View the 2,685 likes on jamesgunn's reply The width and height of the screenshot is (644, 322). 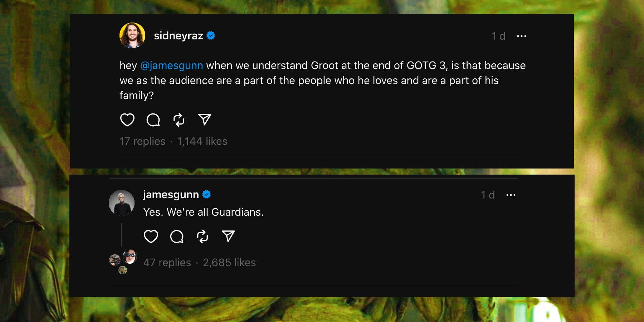[229, 263]
